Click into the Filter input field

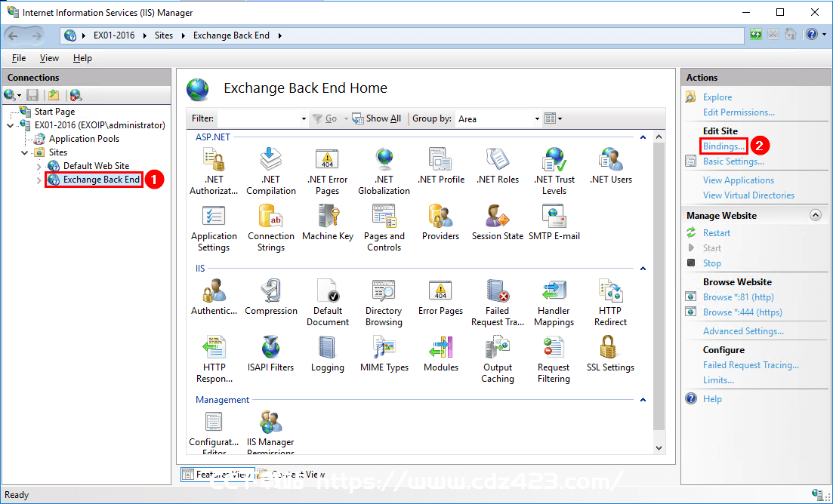coord(259,119)
